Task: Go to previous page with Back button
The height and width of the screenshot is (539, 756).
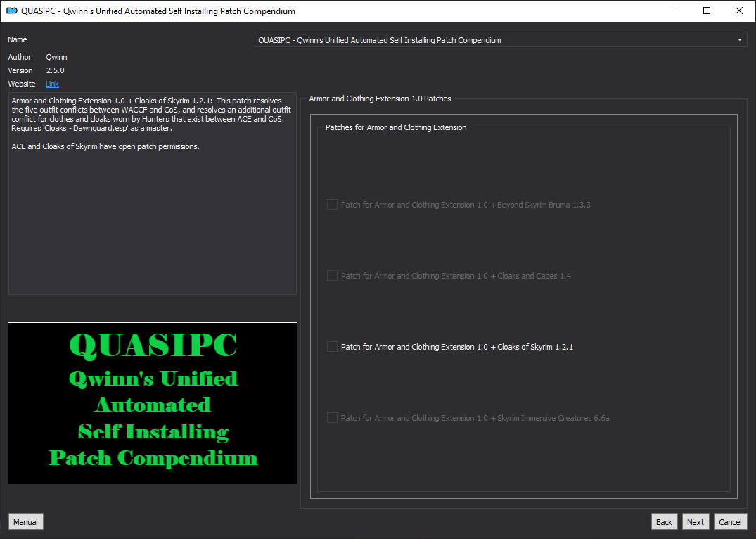Action: (x=664, y=521)
